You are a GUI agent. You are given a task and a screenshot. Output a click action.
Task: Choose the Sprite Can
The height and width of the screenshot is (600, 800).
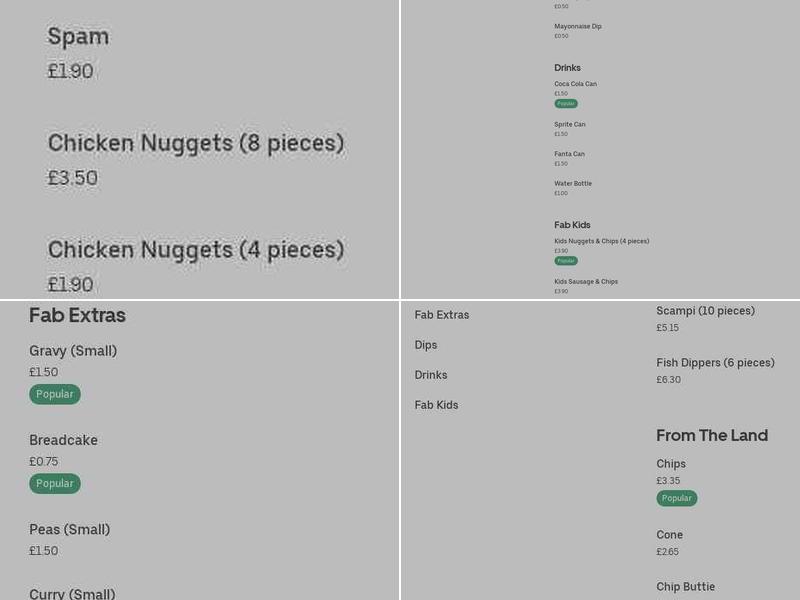(570, 125)
